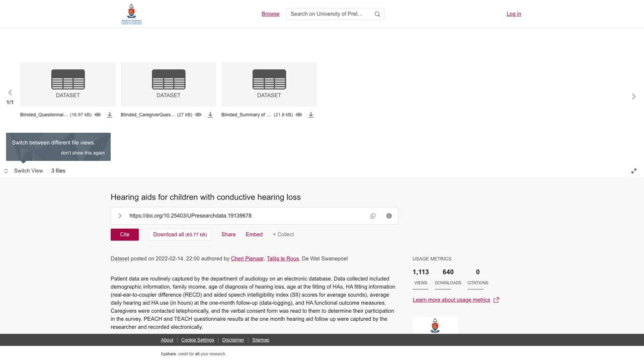The height and width of the screenshot is (362, 644).
Task: Preview the Blinded_Questionnai file with eye icon
Action: pyautogui.click(x=98, y=115)
